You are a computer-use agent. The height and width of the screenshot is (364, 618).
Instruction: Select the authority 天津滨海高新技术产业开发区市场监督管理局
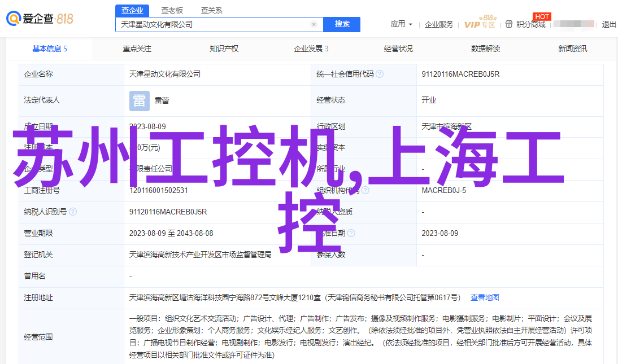pyautogui.click(x=200, y=255)
